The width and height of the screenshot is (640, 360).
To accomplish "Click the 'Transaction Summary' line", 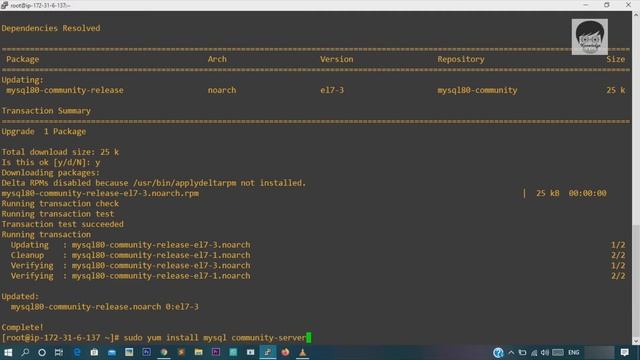I will coord(46,111).
